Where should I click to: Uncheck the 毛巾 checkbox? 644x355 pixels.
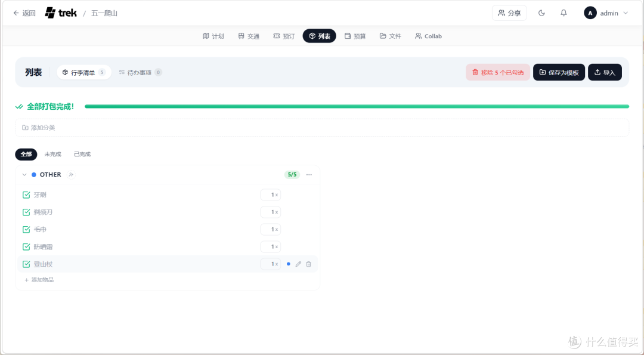[x=26, y=229]
